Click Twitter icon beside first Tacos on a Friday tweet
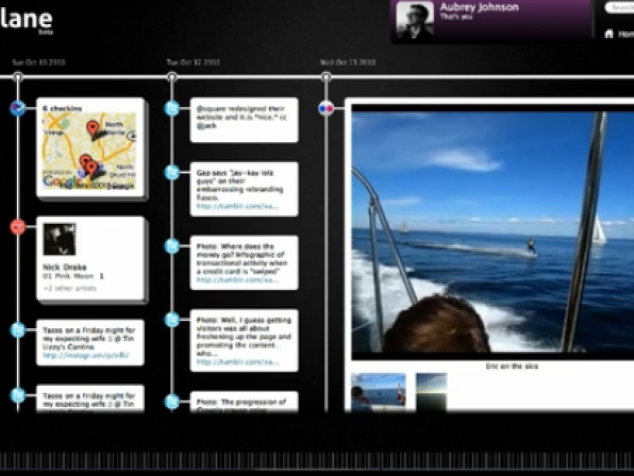Screen dimensions: 634x476 18,330
